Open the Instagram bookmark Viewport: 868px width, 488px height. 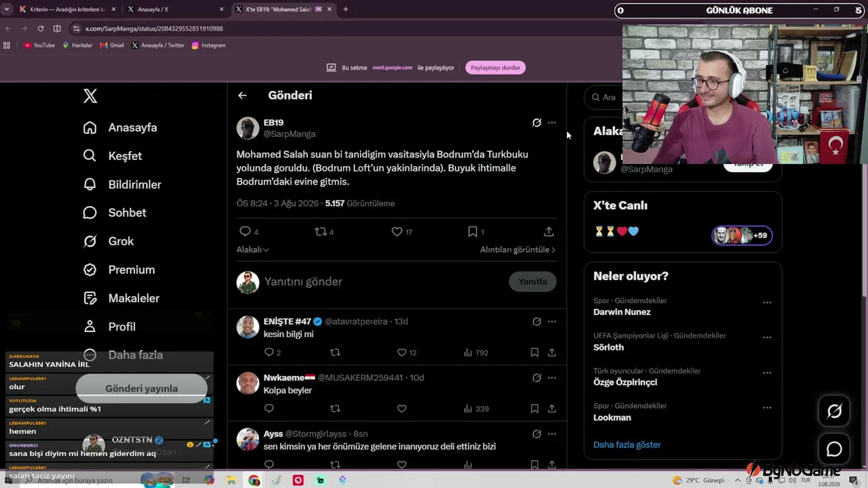(x=208, y=45)
